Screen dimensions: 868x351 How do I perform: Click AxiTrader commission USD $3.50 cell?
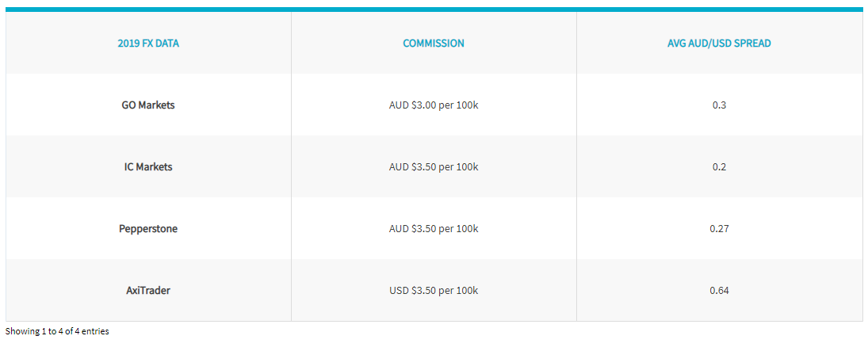pyautogui.click(x=434, y=291)
